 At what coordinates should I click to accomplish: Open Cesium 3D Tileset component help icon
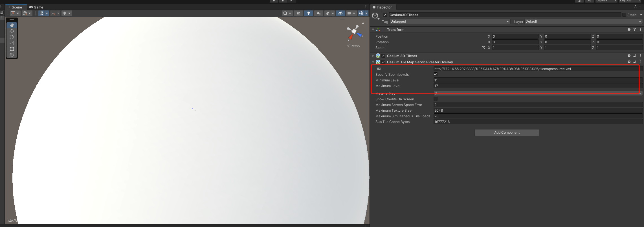[x=629, y=56]
